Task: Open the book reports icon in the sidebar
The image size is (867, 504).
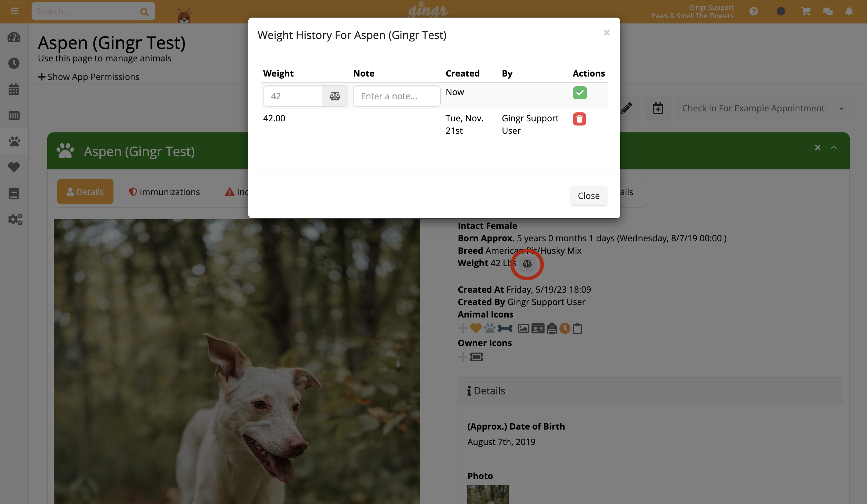Action: pyautogui.click(x=14, y=193)
